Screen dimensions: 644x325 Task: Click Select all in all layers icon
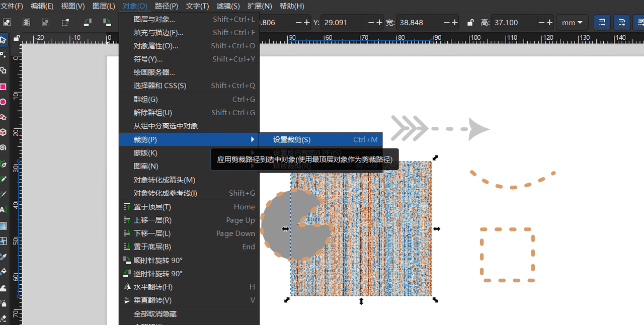pos(26,22)
